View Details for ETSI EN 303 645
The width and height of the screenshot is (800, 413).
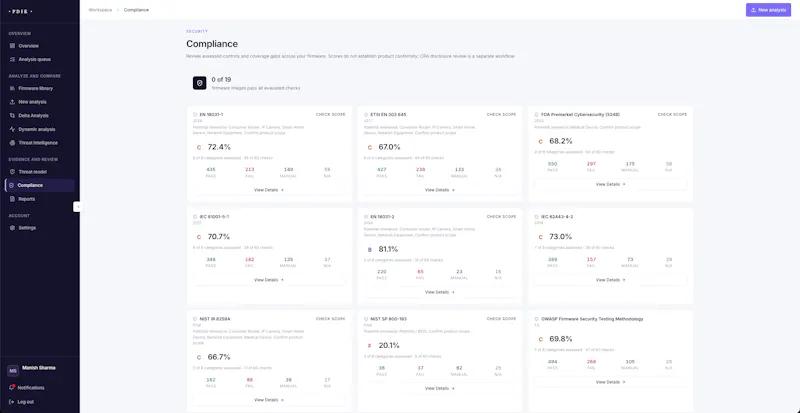(440, 190)
